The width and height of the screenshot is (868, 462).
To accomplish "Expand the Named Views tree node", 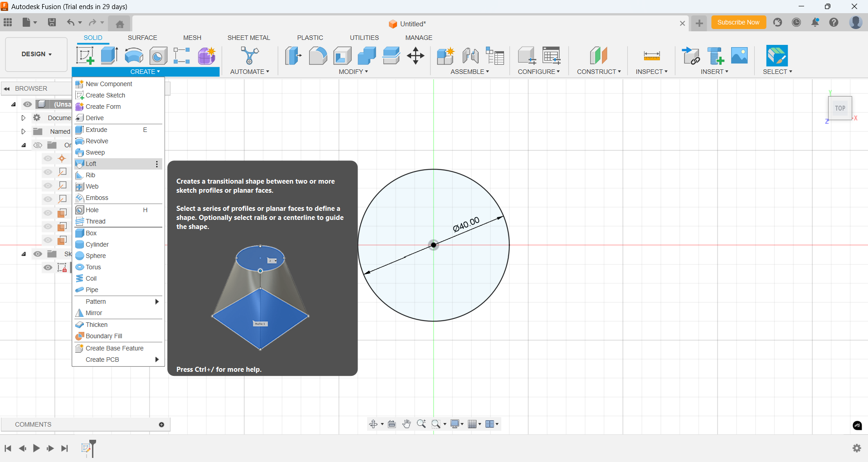I will tap(24, 131).
